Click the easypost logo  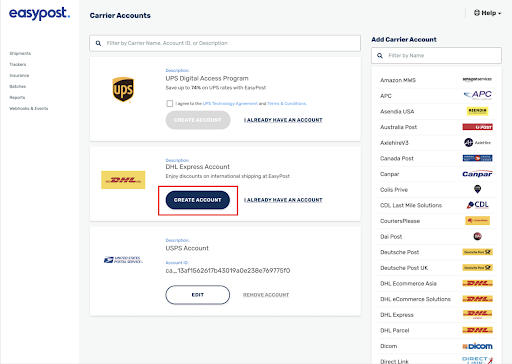click(x=39, y=14)
